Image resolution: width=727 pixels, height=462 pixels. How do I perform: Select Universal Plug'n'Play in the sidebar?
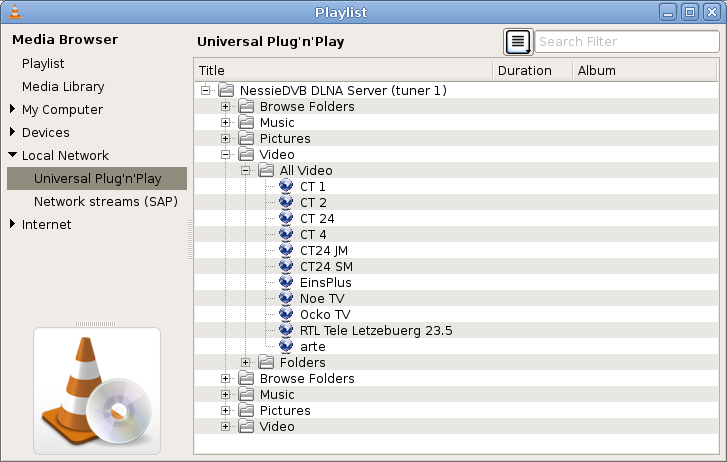97,179
